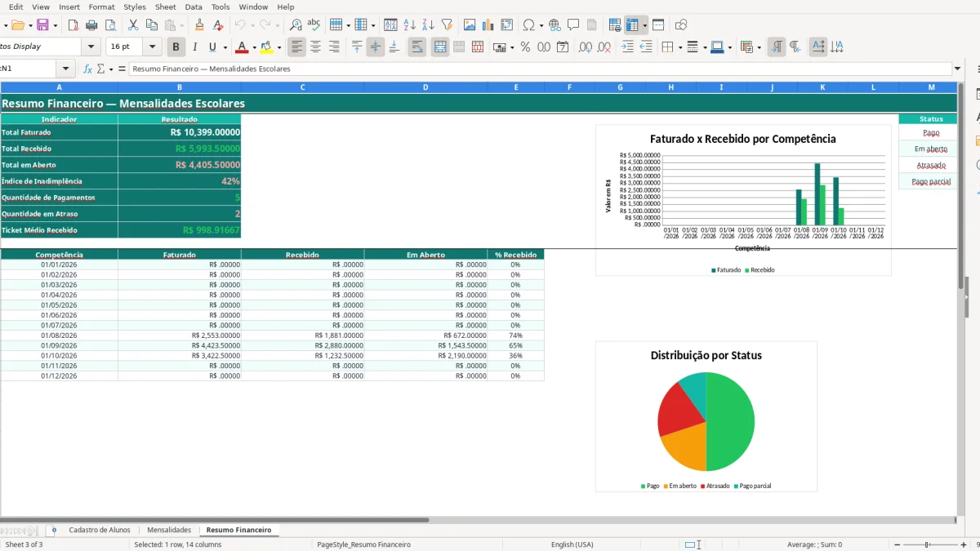Save the document with the Save icon

click(x=42, y=25)
